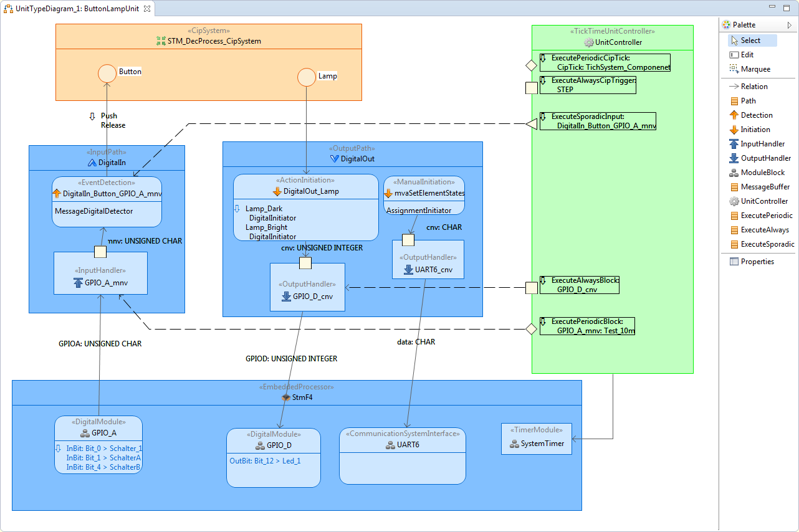The image size is (799, 532).
Task: Pick the Detection tool from palette
Action: click(756, 115)
